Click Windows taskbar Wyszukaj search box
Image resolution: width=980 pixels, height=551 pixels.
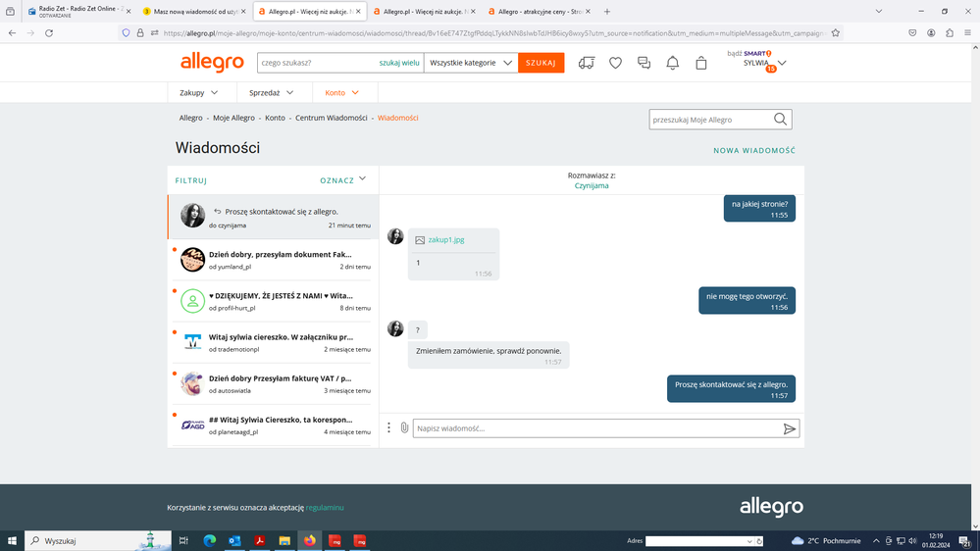(x=98, y=540)
